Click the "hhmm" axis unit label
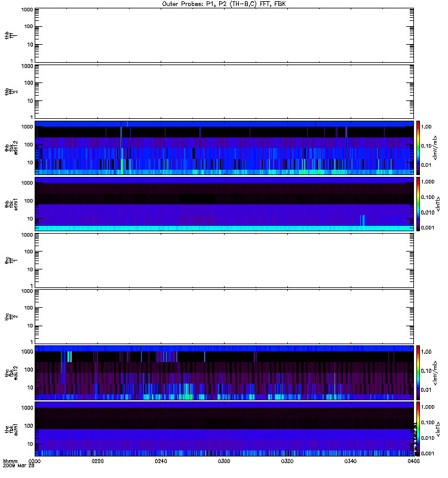 tap(10, 461)
